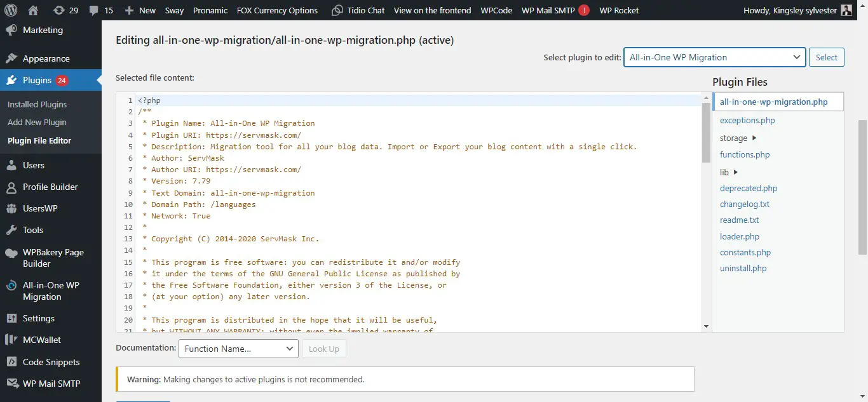Open FOX Currency Options menu
The height and width of the screenshot is (402, 868).
tap(277, 10)
